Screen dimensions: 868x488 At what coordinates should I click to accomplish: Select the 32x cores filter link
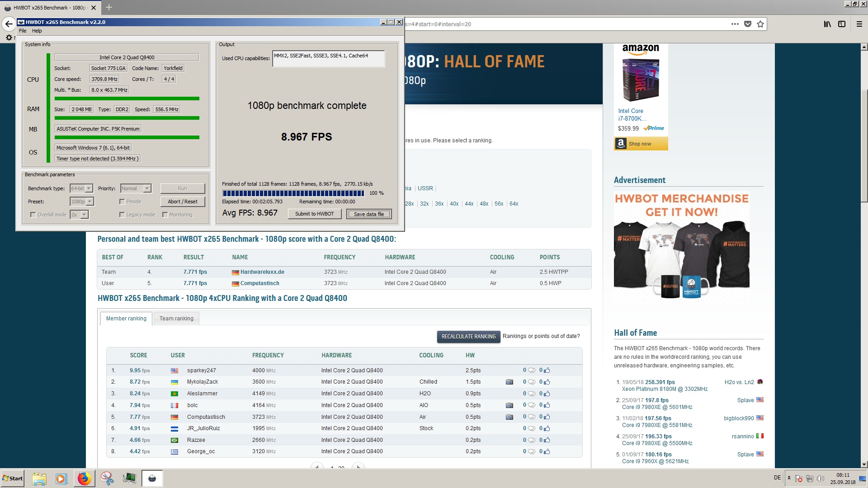pos(424,204)
